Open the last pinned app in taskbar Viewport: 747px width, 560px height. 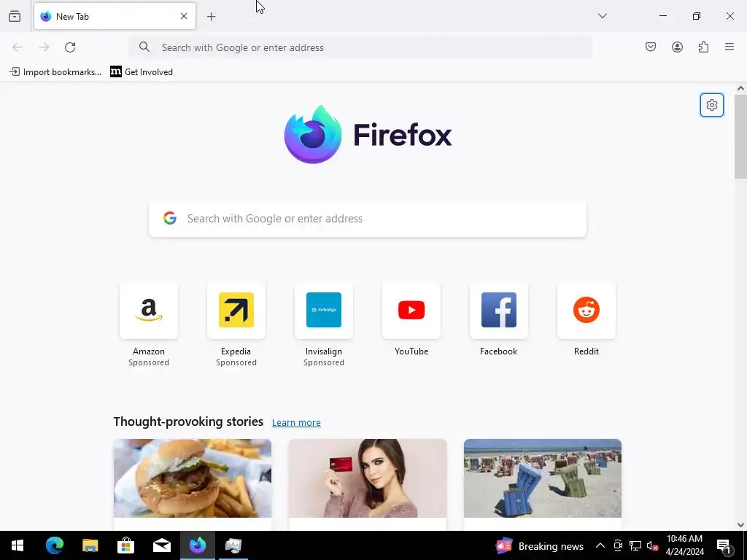tap(233, 545)
